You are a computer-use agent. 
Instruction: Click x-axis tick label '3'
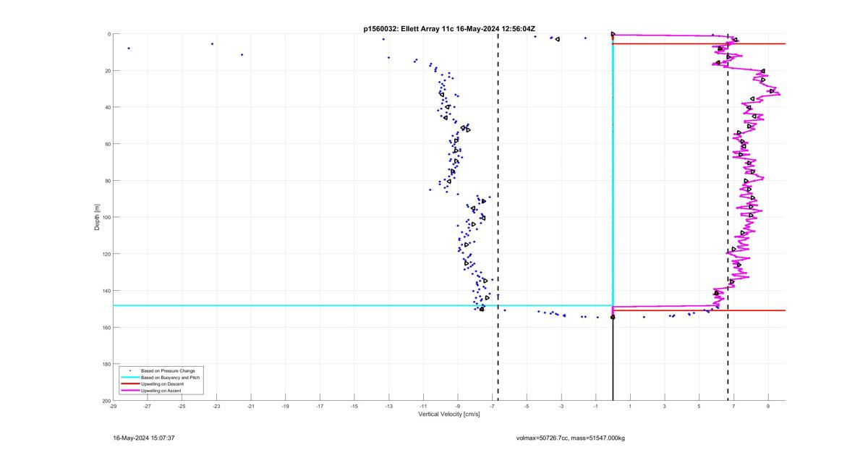point(665,406)
